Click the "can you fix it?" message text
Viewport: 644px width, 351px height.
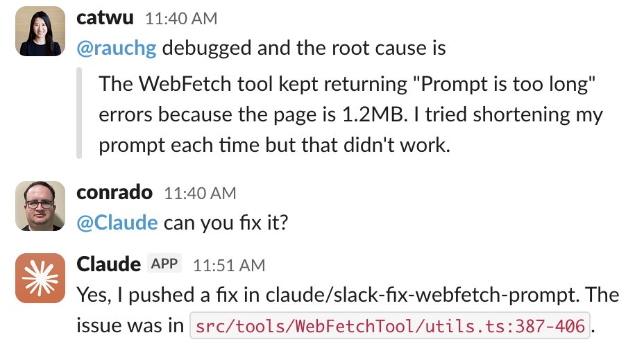coord(225,223)
